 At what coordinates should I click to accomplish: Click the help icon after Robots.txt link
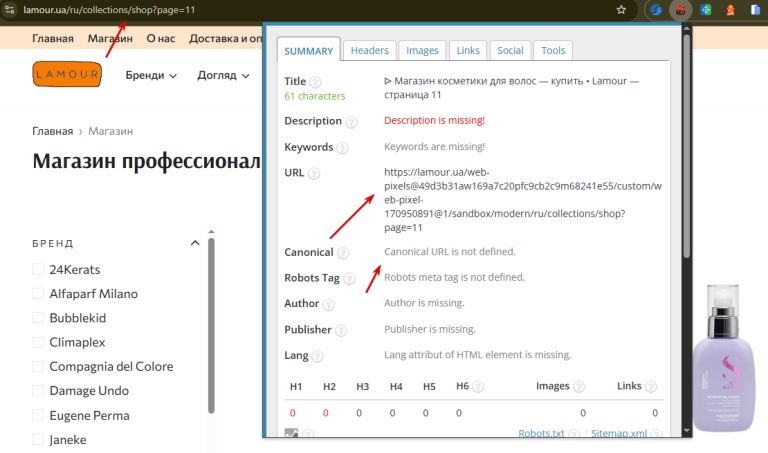[x=574, y=434]
